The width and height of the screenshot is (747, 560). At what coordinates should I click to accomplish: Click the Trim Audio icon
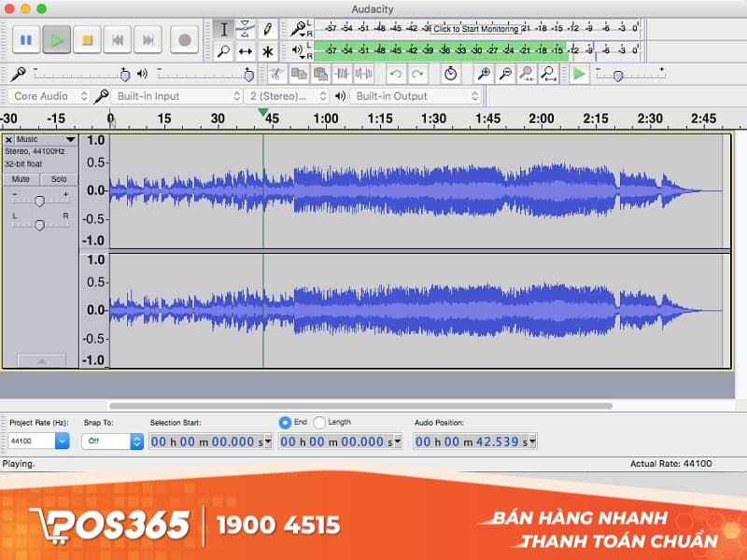click(343, 73)
